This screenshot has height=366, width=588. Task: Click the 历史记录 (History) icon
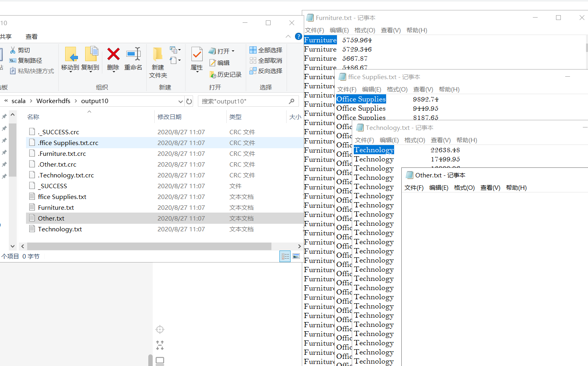[225, 75]
